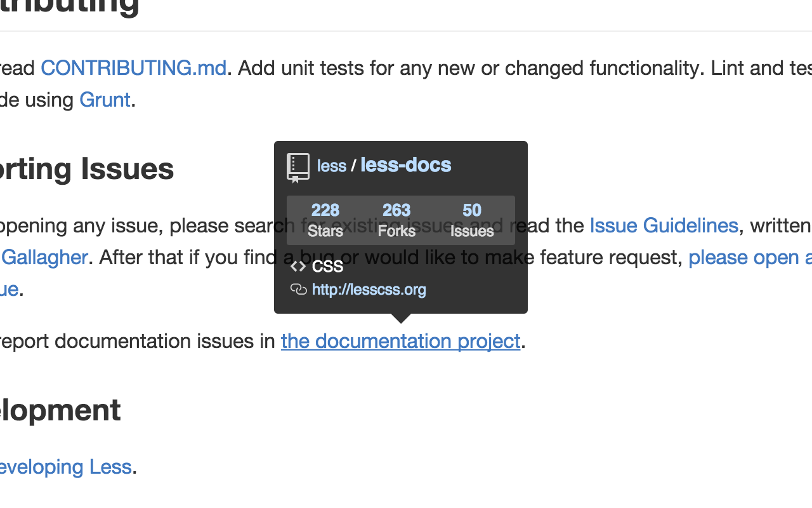Click the CSS language label in the popup
Viewport: 812px width, 508px height.
click(x=328, y=267)
